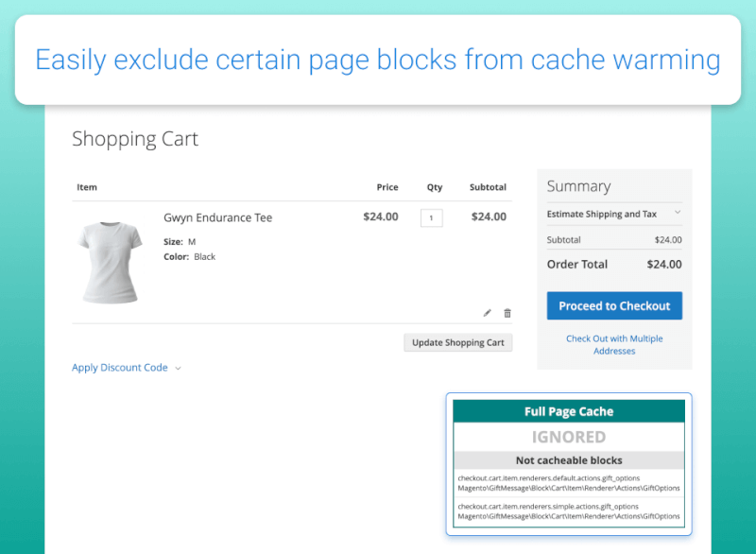Click the IGNORED cache status label
Image resolution: width=756 pixels, height=554 pixels.
(569, 437)
